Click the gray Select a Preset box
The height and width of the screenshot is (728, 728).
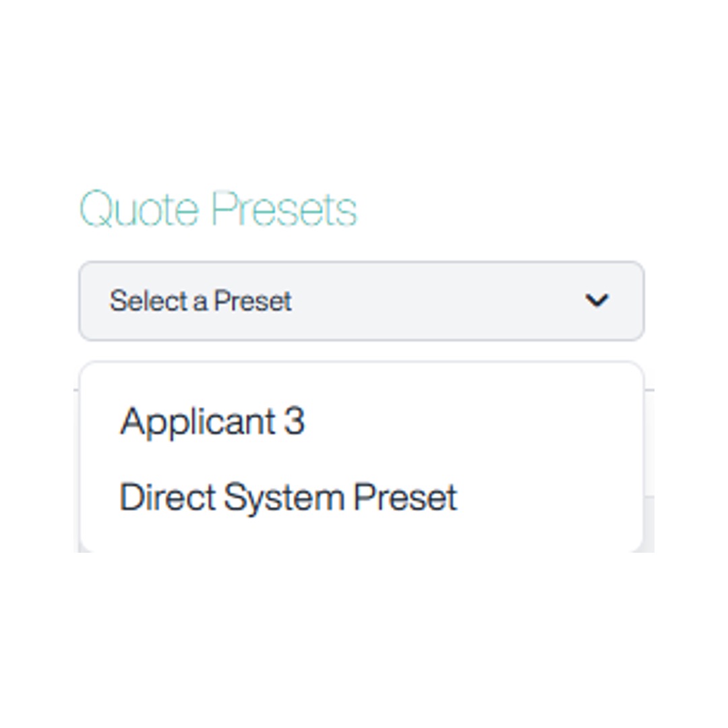pyautogui.click(x=361, y=301)
